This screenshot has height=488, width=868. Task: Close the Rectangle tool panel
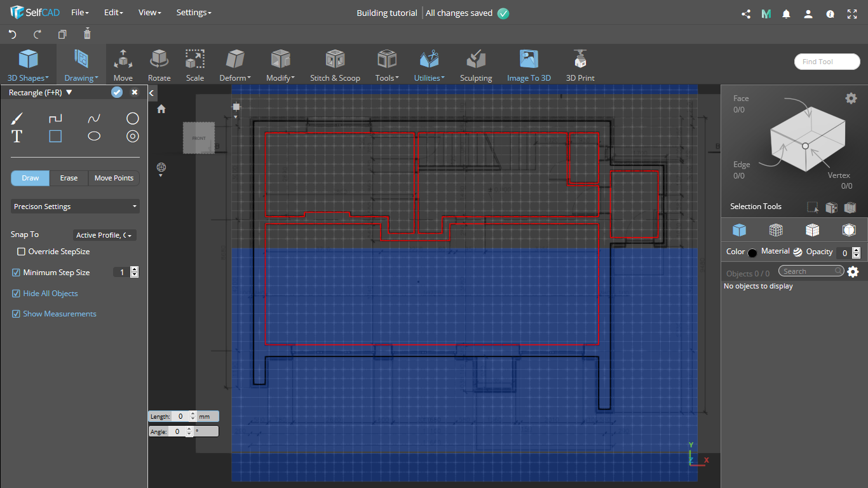click(x=135, y=92)
